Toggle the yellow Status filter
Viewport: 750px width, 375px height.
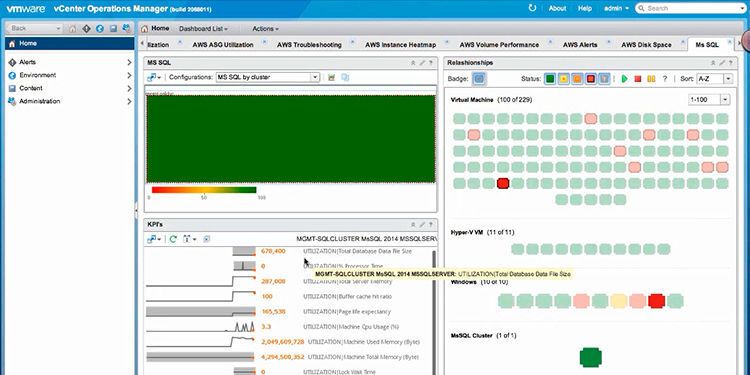(x=564, y=79)
